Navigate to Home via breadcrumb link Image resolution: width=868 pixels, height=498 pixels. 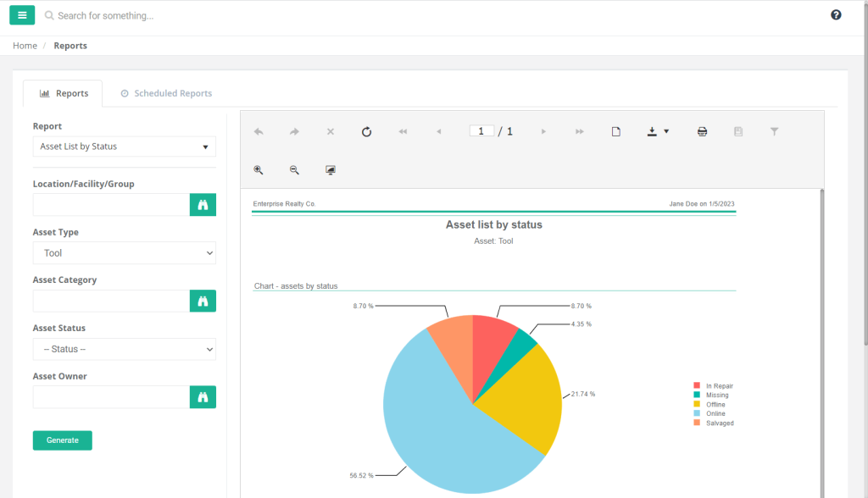[x=25, y=45]
